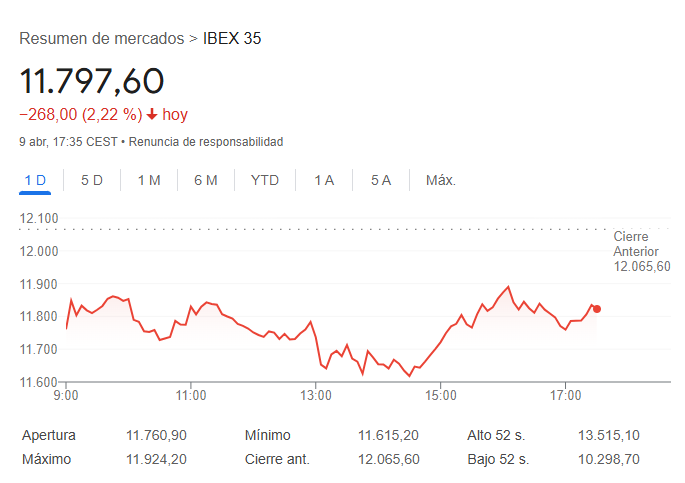Screen dimensions: 685x483
Task: Select the 1 D time range tab
Action: coord(35,181)
